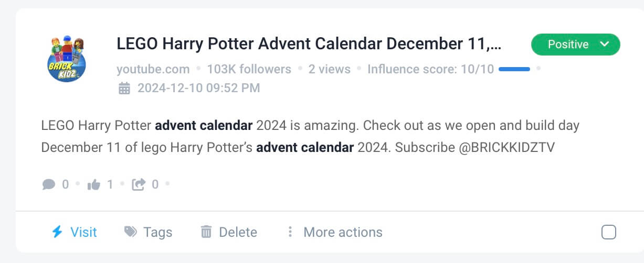This screenshot has width=644, height=263.
Task: Click the 2 views label
Action: 329,69
